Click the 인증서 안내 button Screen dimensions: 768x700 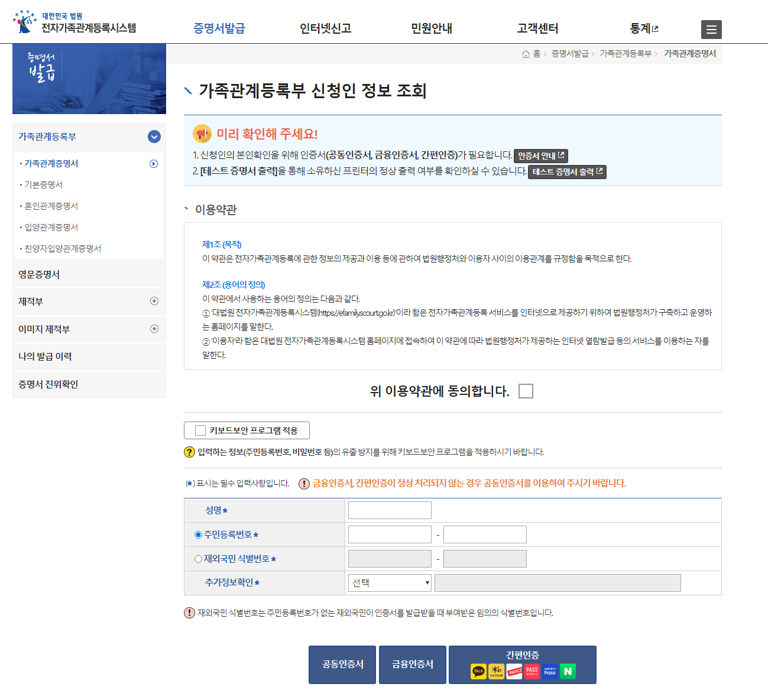tap(541, 155)
